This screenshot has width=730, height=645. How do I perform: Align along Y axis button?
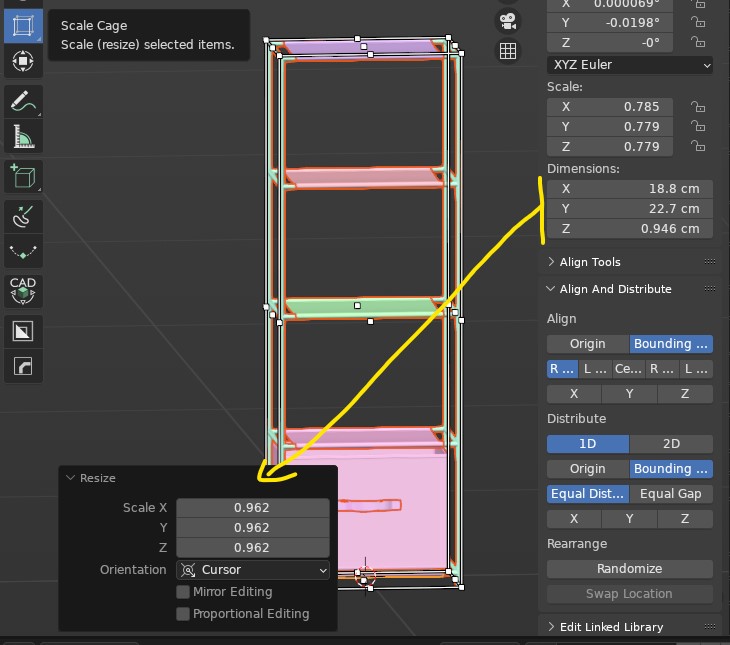point(629,394)
